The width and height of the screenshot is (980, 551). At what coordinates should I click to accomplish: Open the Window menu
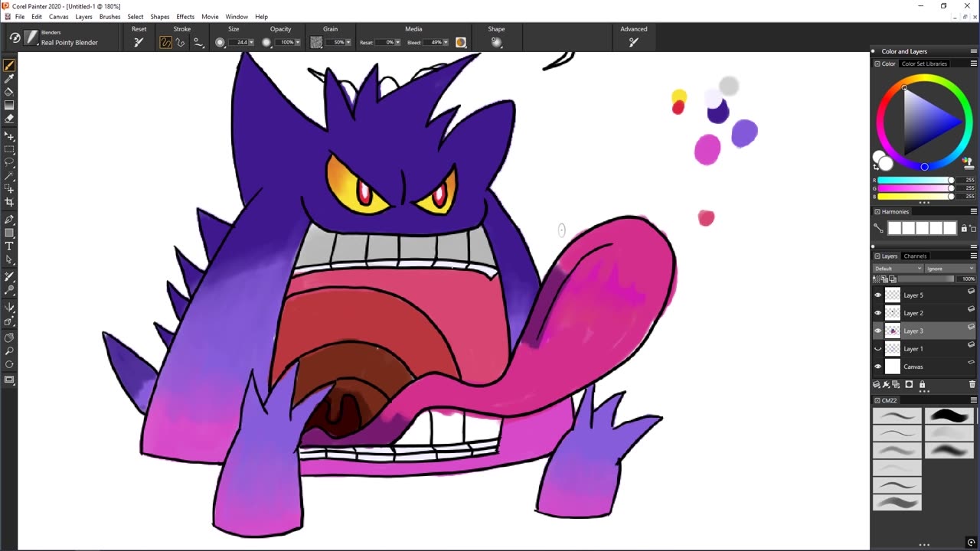(x=237, y=16)
